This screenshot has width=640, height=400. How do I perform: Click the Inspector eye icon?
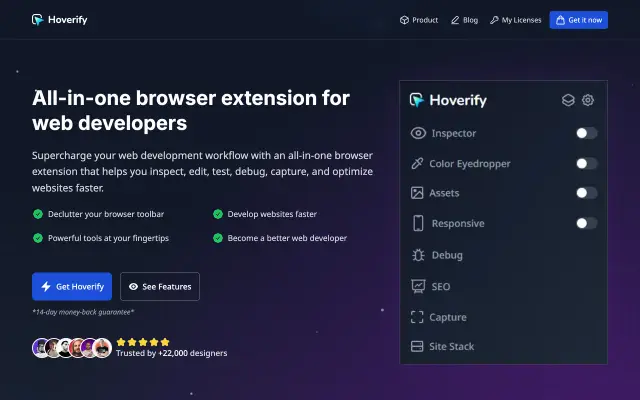click(x=418, y=133)
